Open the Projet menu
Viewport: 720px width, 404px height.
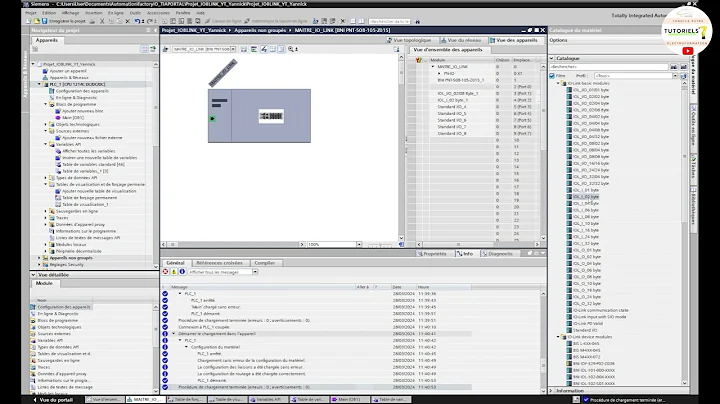[31, 13]
